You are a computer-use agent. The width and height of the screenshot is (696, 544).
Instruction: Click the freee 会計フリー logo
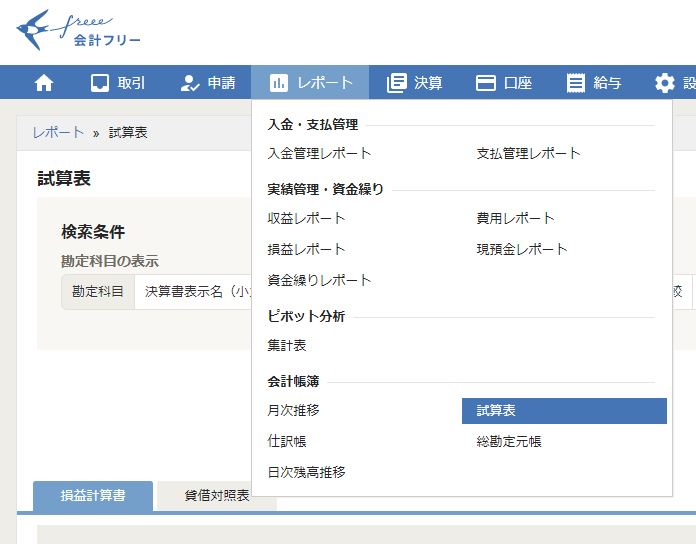pyautogui.click(x=78, y=30)
